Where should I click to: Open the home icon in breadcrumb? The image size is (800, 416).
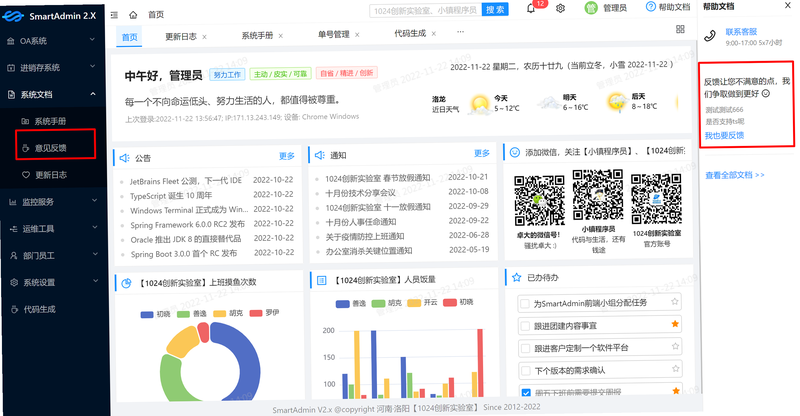click(133, 15)
